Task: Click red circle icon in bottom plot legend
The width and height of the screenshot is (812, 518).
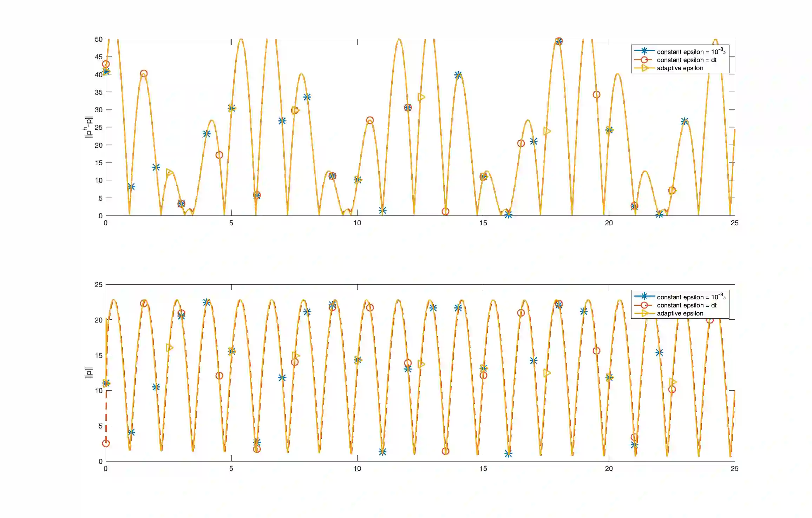Action: (x=644, y=305)
